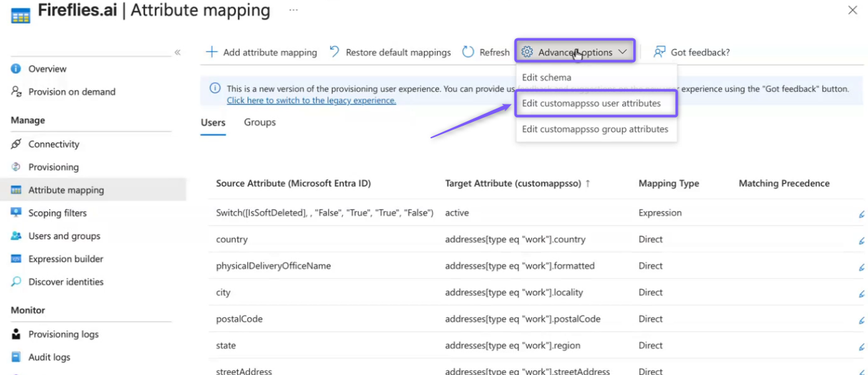Click the Got feedback person icon

click(659, 52)
